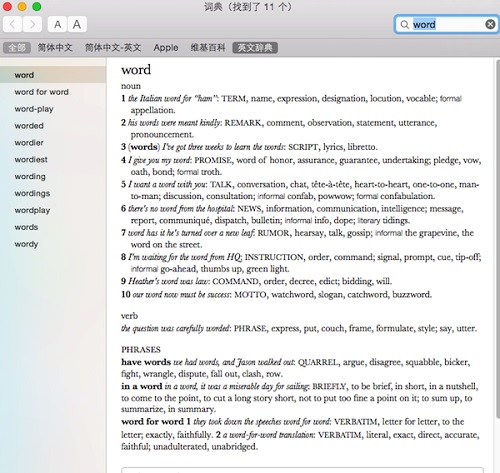The height and width of the screenshot is (473, 500).
Task: Click the synonym 'RUMOR' in sense 7
Action: click(273, 233)
